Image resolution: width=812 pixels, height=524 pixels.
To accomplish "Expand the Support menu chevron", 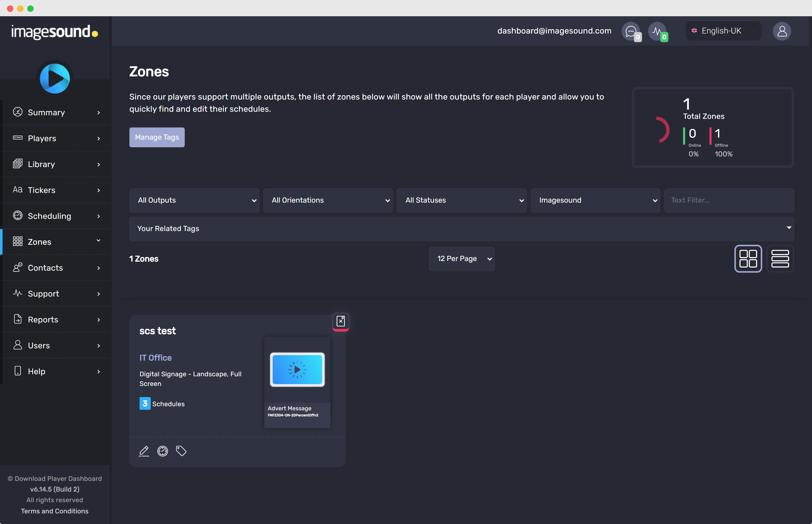I will point(99,294).
